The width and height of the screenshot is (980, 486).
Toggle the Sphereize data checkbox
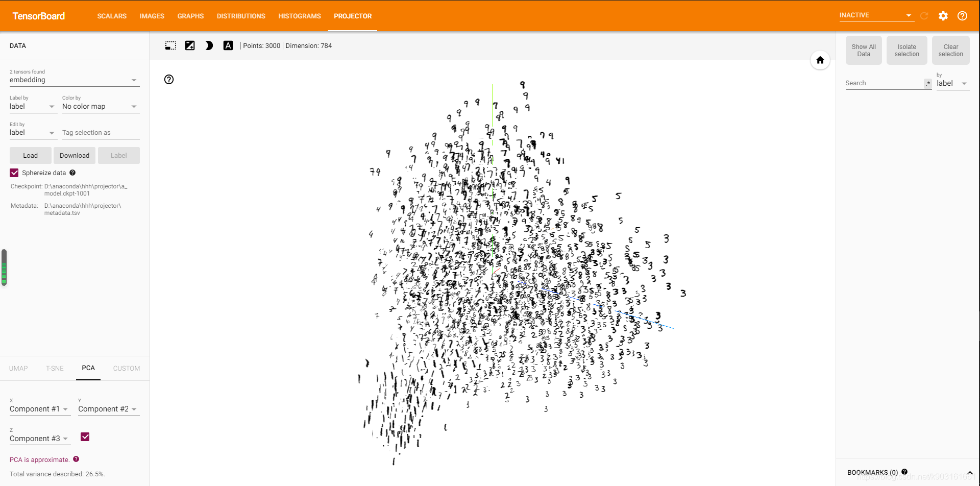coord(14,173)
